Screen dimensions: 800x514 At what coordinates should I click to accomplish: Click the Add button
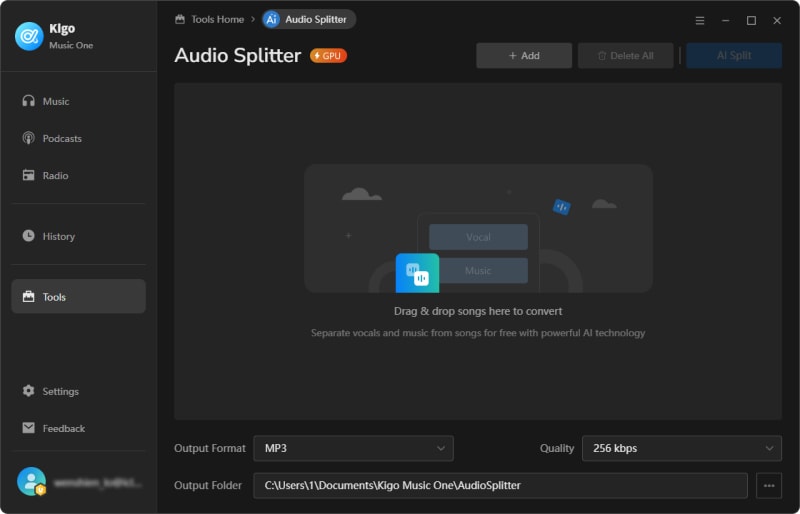point(524,56)
